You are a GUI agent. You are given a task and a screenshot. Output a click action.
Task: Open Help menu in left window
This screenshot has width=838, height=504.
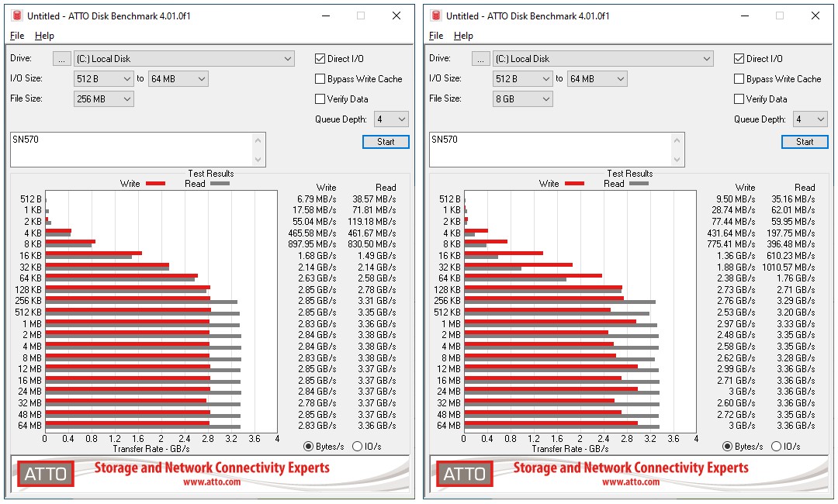point(44,36)
